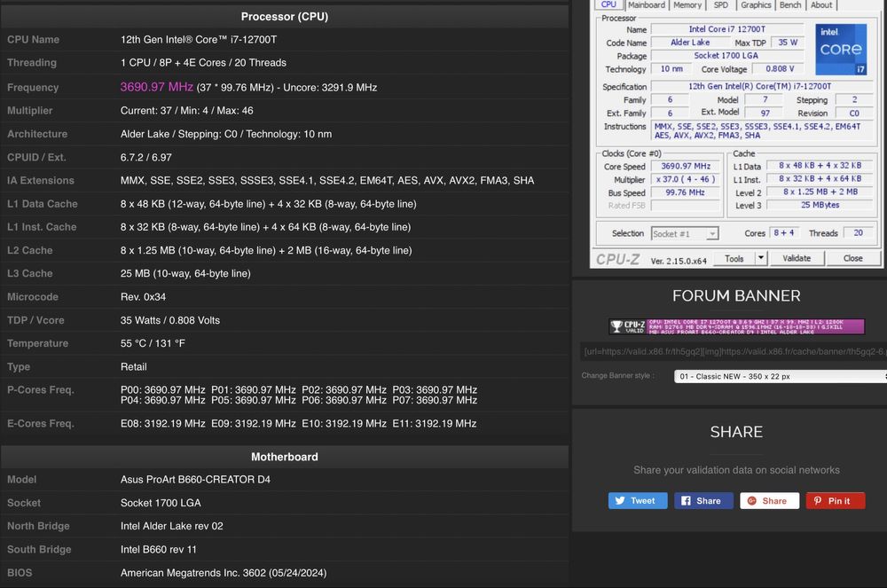Click the blue Facebook Share button
Image resolution: width=887 pixels, height=588 pixels.
pyautogui.click(x=703, y=500)
